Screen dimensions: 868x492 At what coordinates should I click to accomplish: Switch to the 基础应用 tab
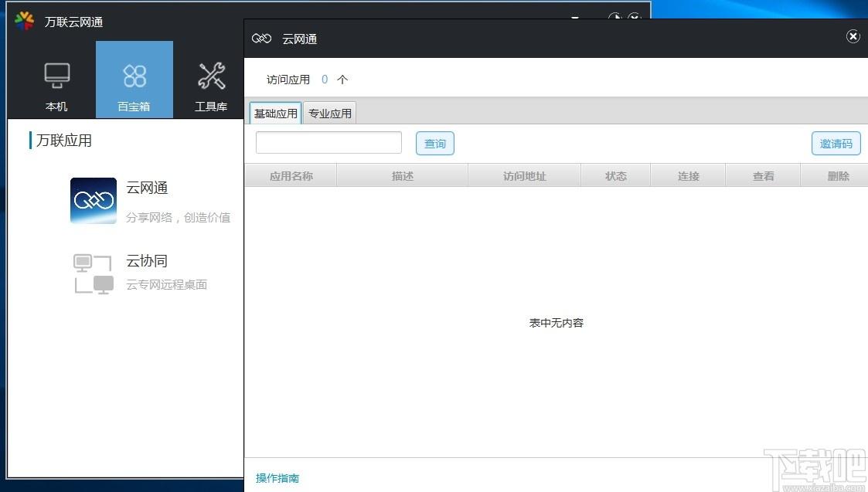(x=276, y=113)
